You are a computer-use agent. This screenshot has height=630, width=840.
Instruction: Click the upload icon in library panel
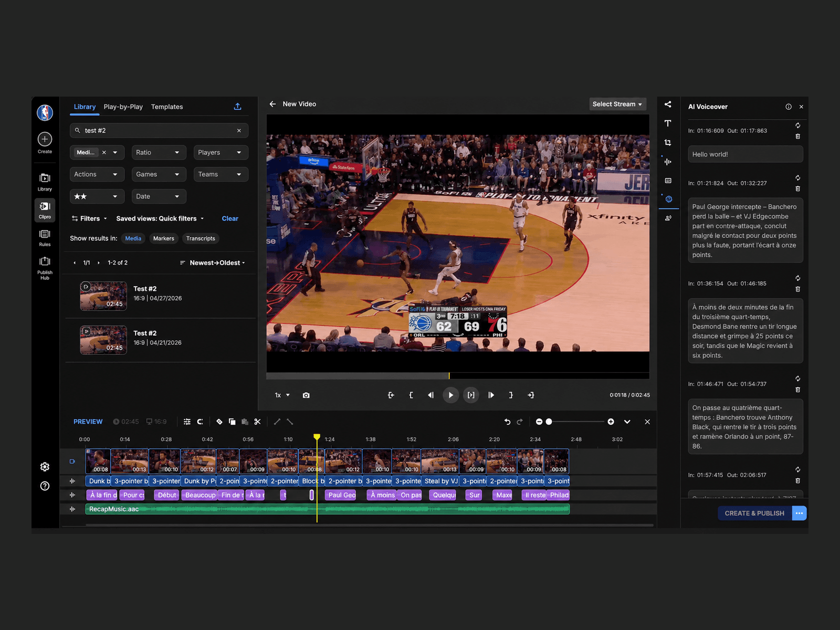(237, 107)
